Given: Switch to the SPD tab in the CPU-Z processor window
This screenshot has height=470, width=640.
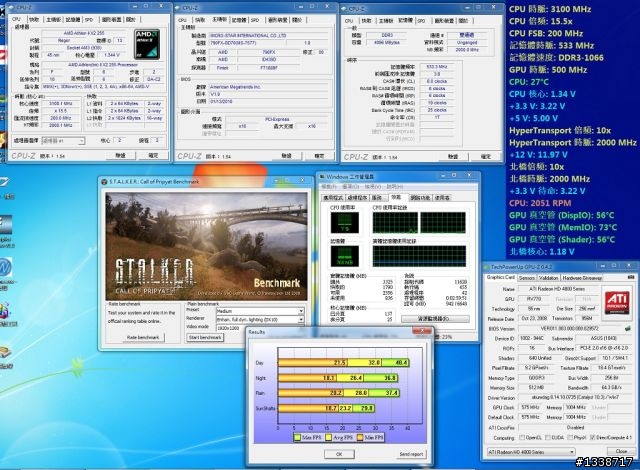Looking at the screenshot, I should (89, 19).
